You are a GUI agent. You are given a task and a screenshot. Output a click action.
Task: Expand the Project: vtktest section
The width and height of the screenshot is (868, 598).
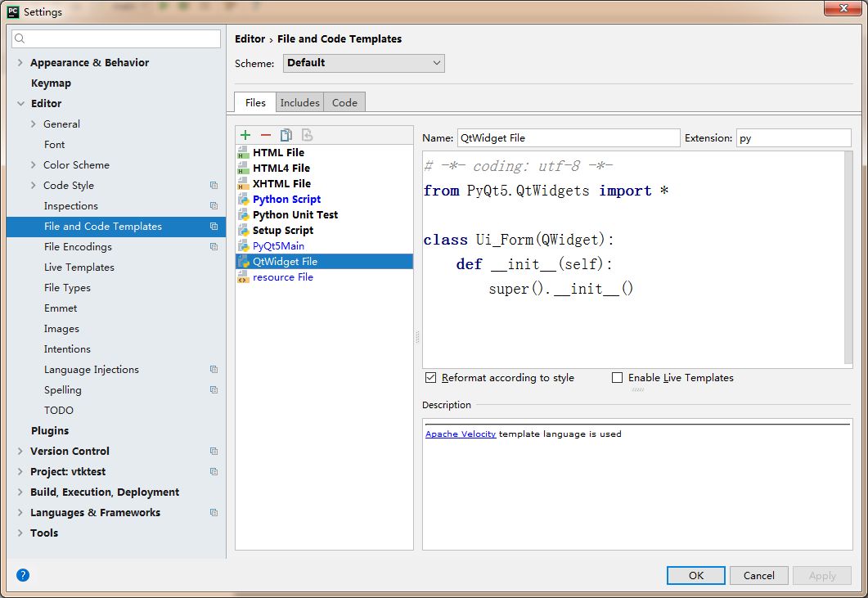20,472
